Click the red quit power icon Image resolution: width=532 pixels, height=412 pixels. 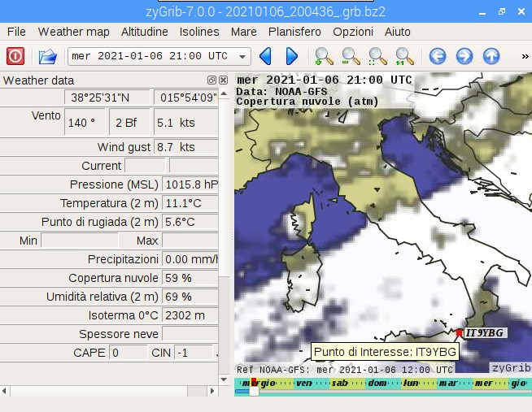tap(15, 56)
